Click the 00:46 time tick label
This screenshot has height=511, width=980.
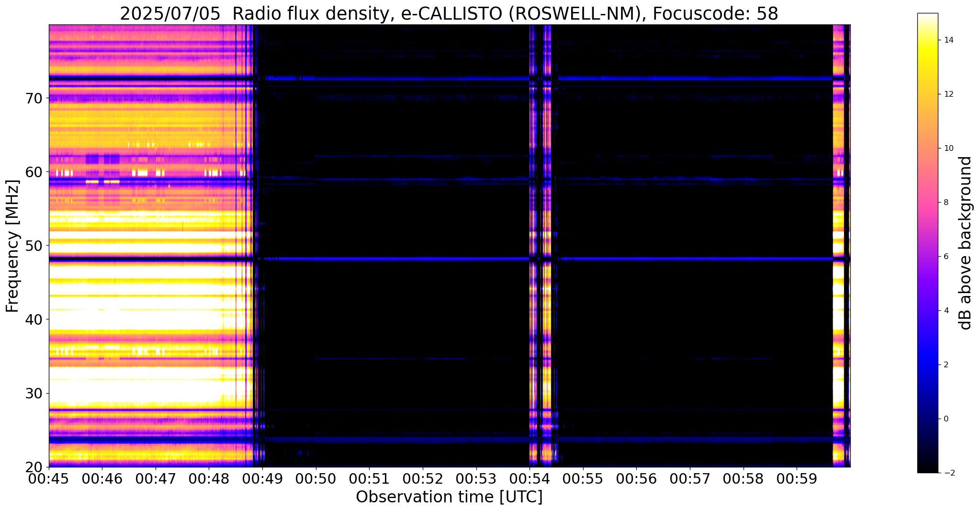[102, 478]
